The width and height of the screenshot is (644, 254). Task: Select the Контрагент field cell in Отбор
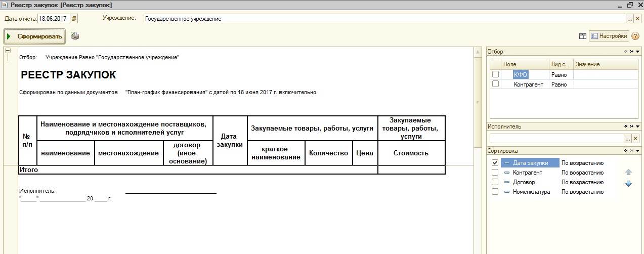coord(525,84)
